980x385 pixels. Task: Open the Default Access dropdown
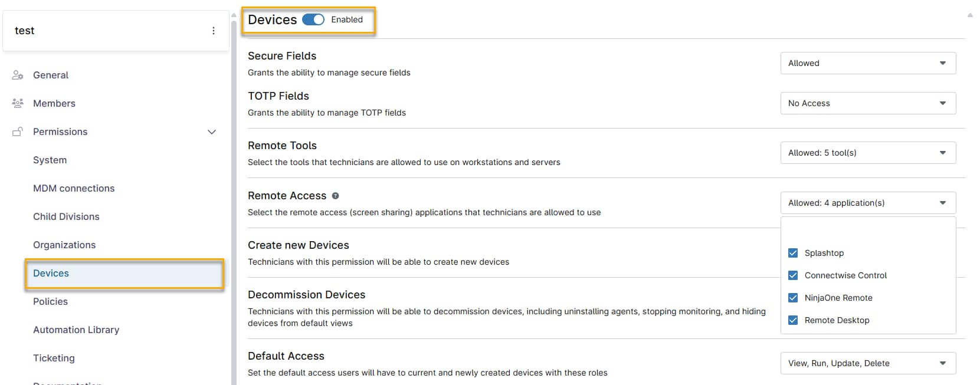click(868, 363)
